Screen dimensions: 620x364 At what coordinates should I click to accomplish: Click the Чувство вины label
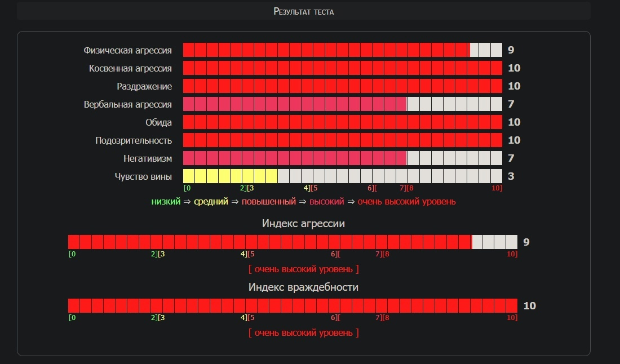point(143,176)
